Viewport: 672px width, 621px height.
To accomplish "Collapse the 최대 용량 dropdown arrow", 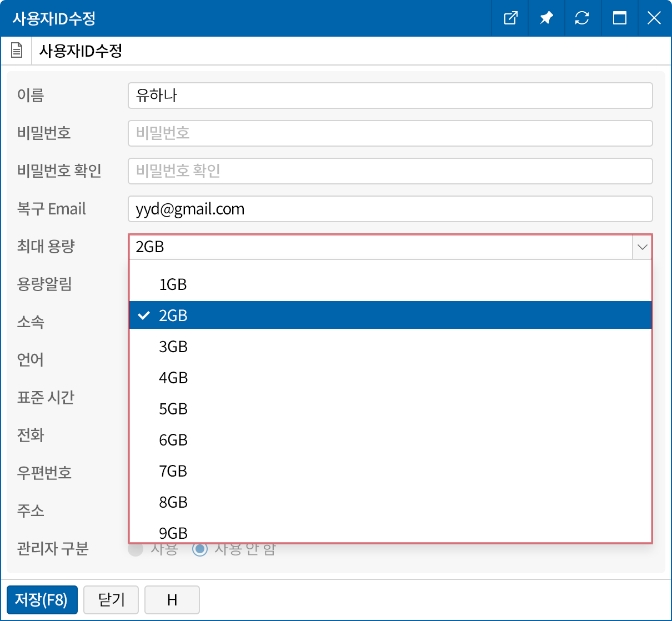I will click(642, 247).
